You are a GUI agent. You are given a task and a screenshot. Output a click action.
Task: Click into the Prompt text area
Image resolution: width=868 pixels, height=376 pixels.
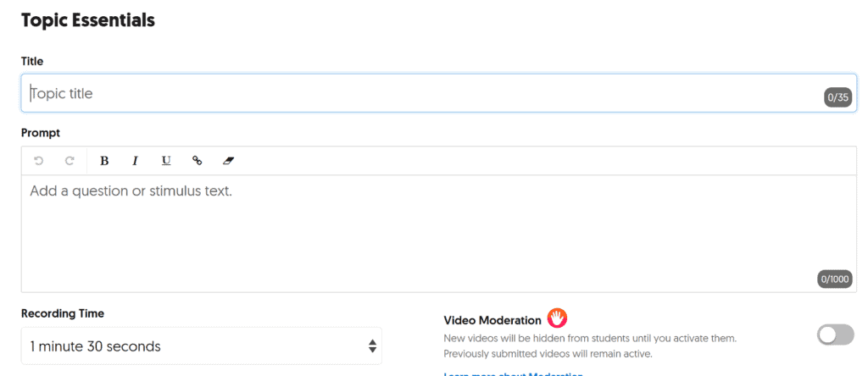[x=439, y=234]
